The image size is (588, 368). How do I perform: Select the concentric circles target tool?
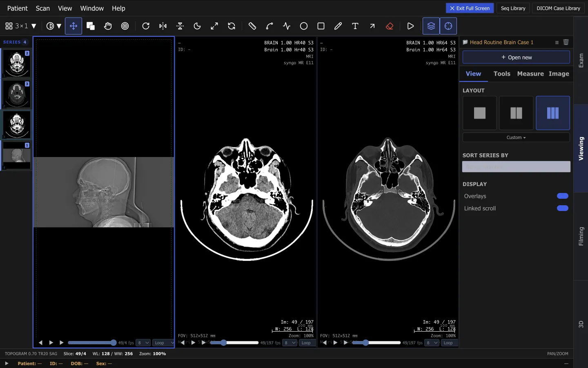125,26
